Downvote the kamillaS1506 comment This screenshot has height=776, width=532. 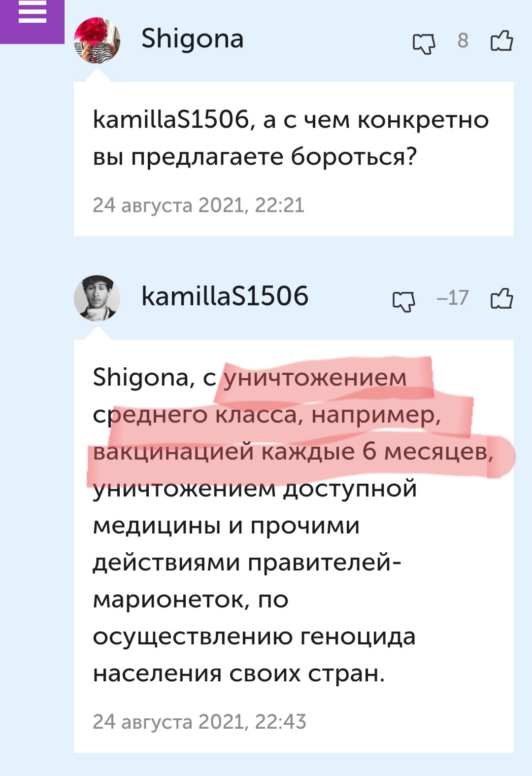pos(403,300)
